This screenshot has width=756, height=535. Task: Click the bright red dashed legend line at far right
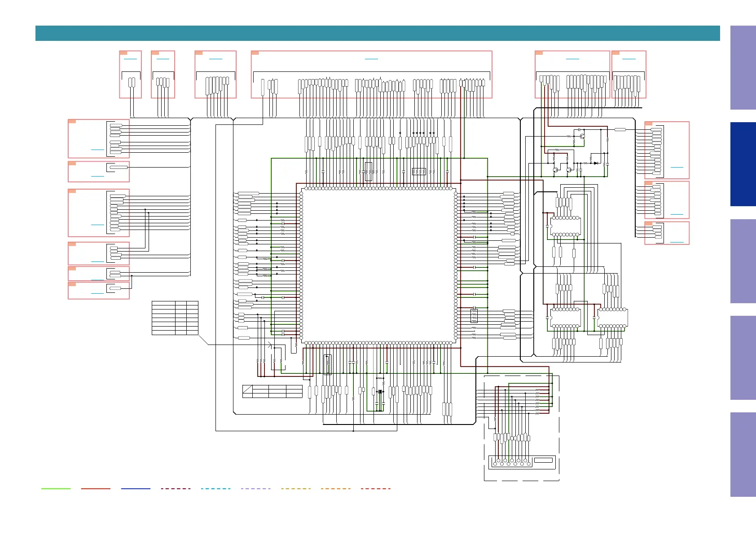[375, 489]
